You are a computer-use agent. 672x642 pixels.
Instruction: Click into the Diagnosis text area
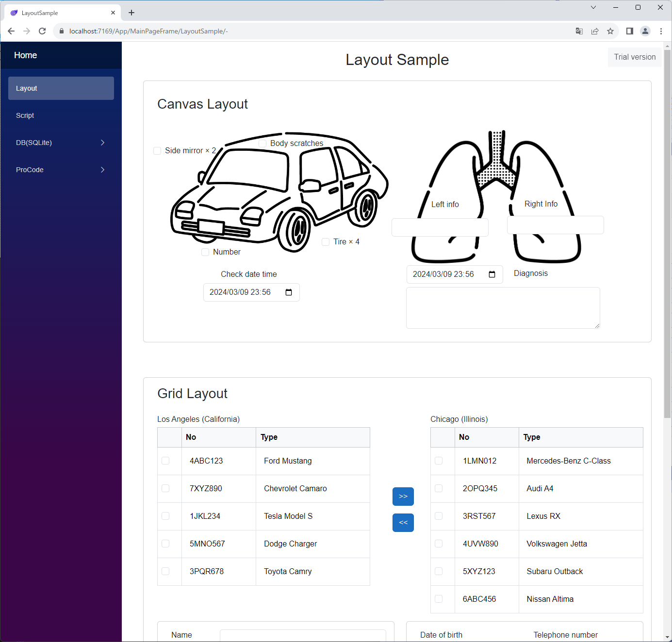coord(503,308)
